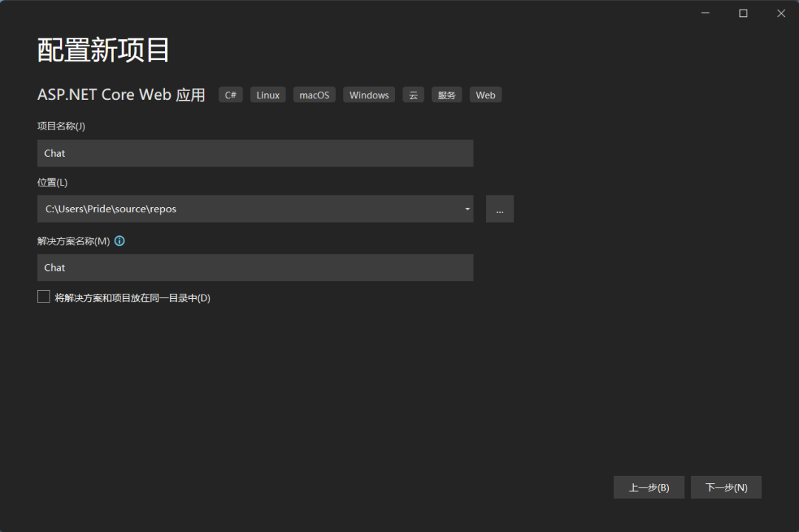The height and width of the screenshot is (532, 799).
Task: Focus the project name field containing Chat
Action: (x=255, y=153)
